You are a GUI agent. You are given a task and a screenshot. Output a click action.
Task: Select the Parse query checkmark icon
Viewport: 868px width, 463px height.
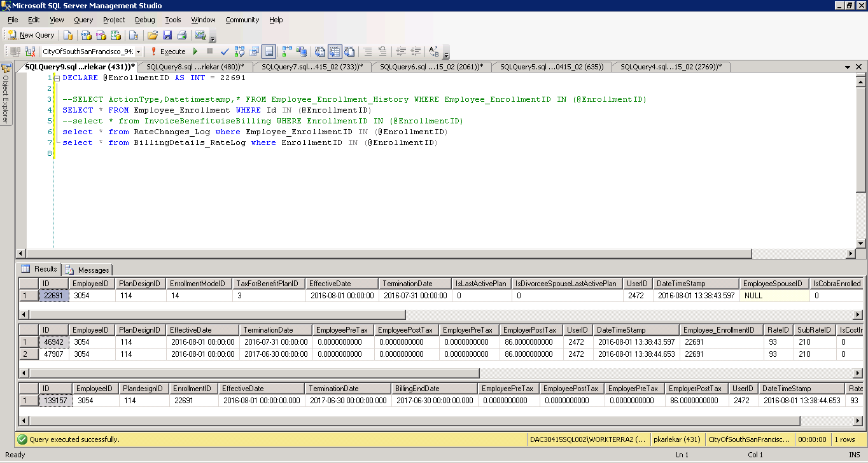pos(224,52)
